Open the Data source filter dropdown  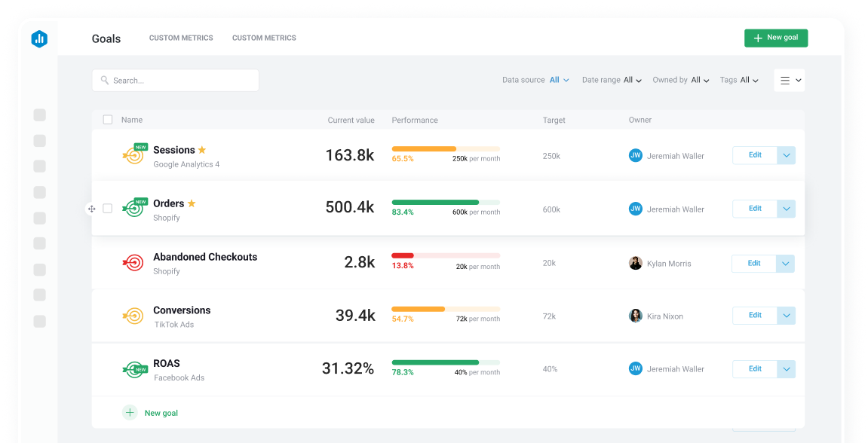(x=559, y=79)
